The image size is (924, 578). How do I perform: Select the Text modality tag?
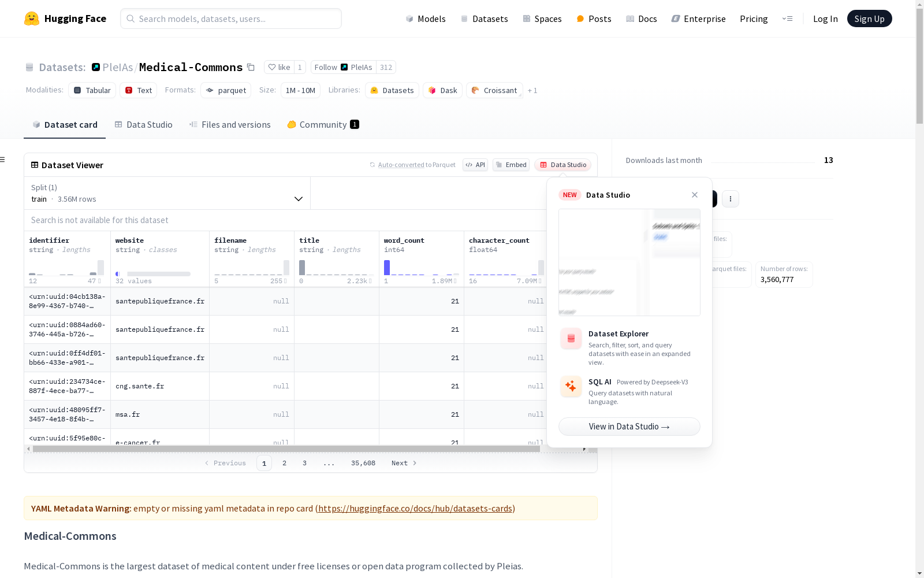point(139,90)
